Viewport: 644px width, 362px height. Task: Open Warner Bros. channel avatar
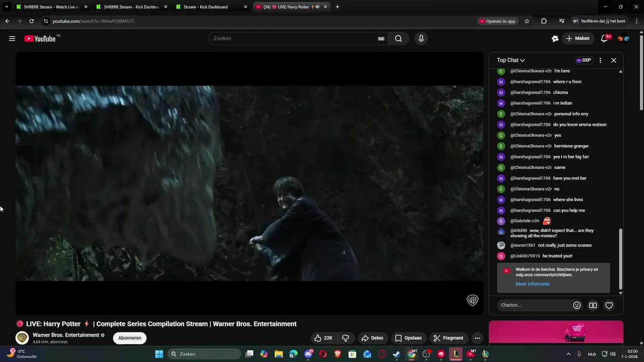pyautogui.click(x=22, y=338)
